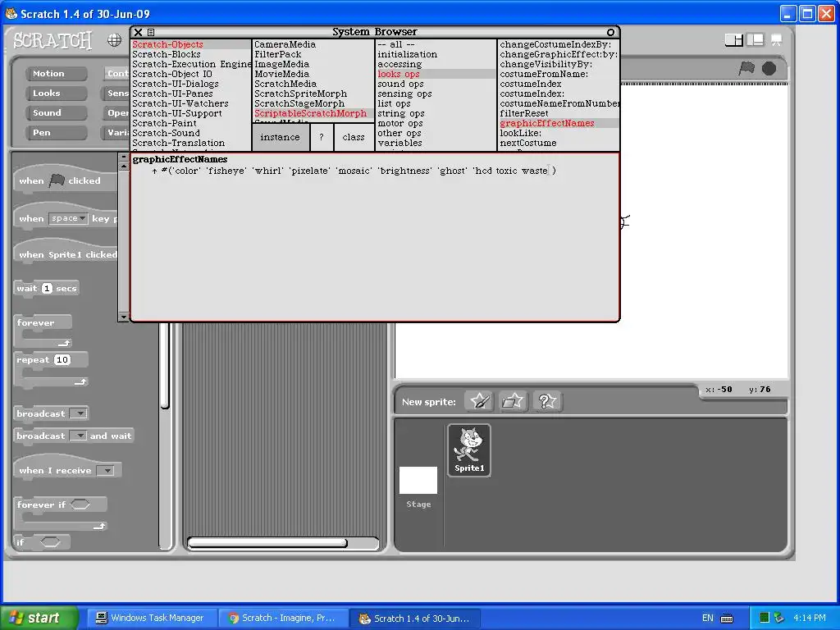
Task: Select the Scratch-UI-Dialogs category
Action: point(191,84)
